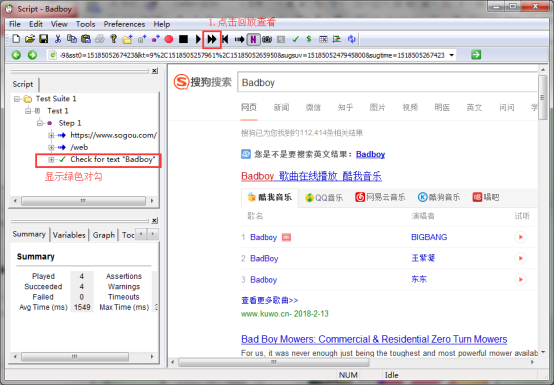Image resolution: width=554 pixels, height=386 pixels.
Task: Open the View menu
Action: point(59,24)
